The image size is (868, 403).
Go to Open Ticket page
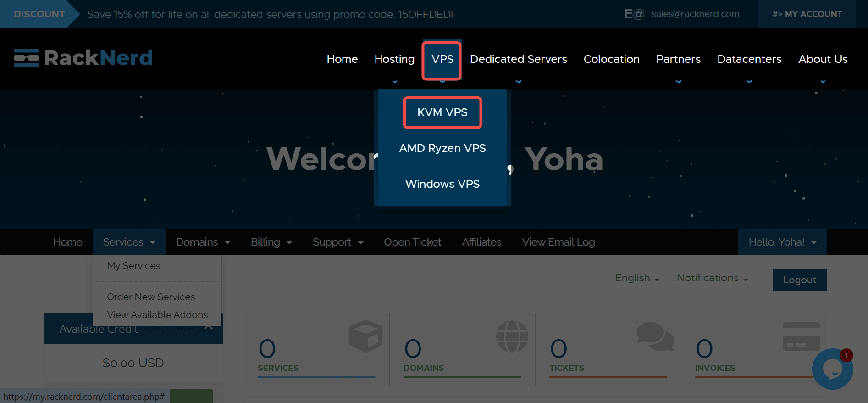click(x=412, y=242)
